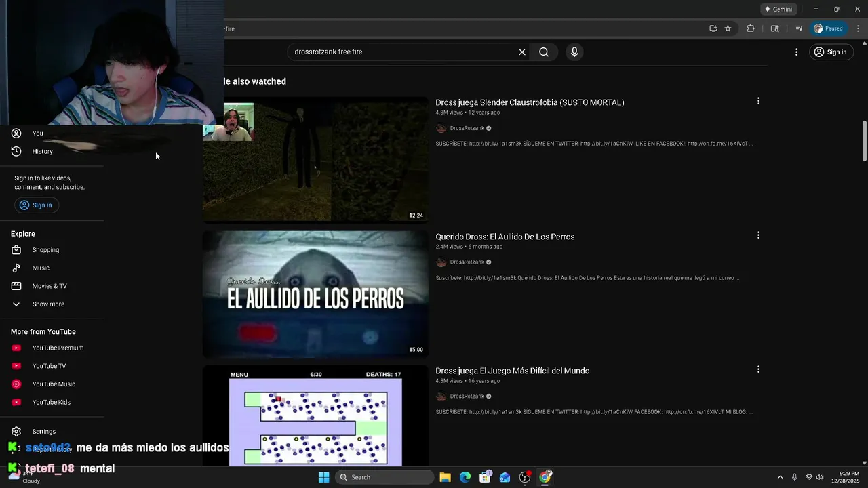Clear the search box with the X icon
868x488 pixels.
pyautogui.click(x=522, y=52)
